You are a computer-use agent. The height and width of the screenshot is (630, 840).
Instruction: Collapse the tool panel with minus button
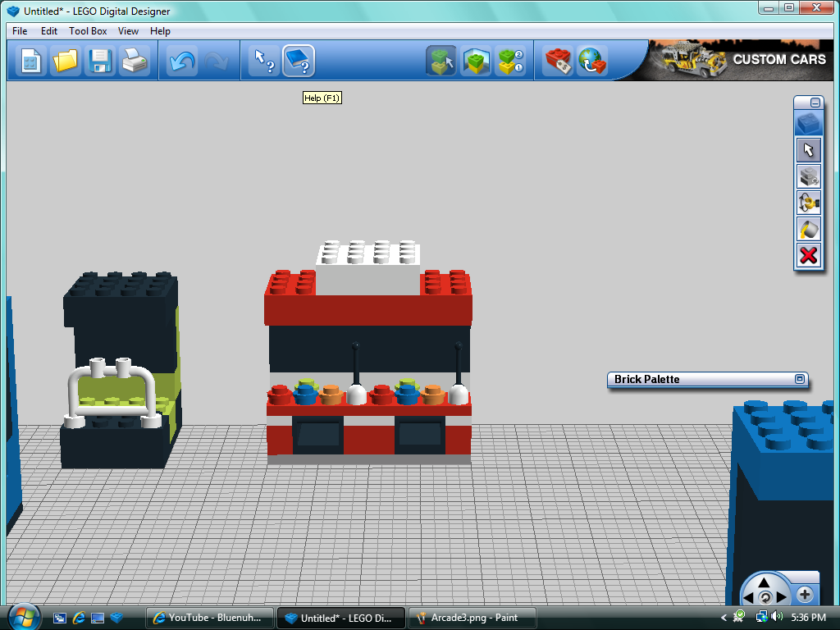click(815, 103)
